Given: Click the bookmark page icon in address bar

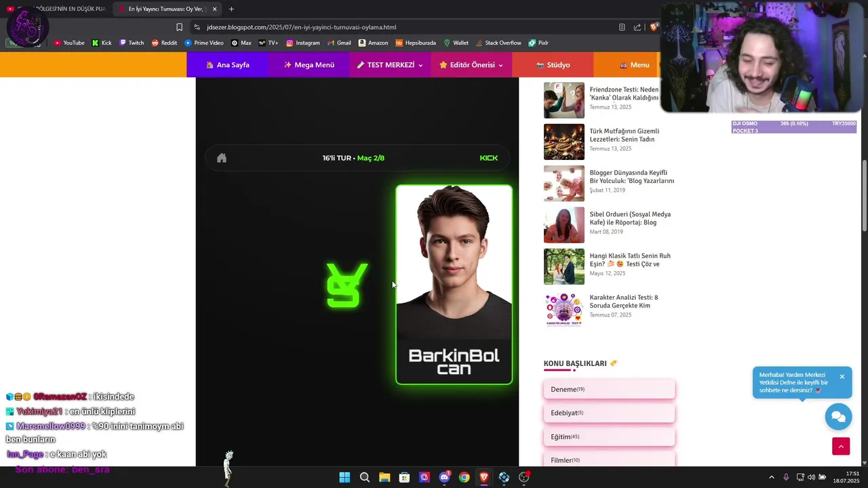Looking at the screenshot, I should tap(179, 27).
